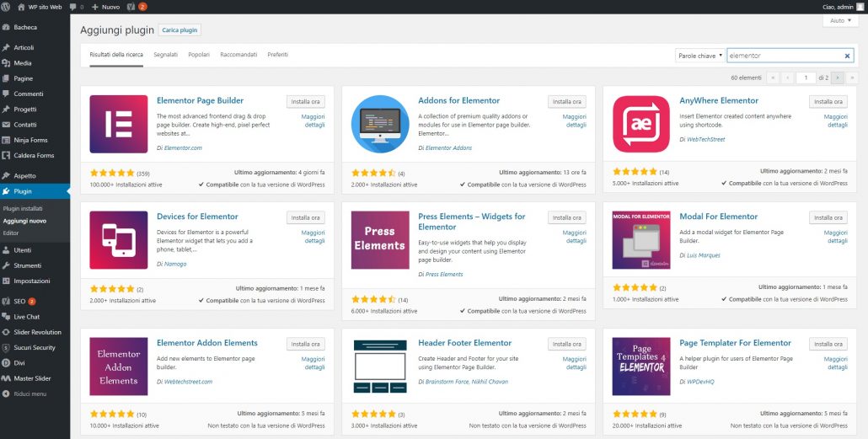Switch to the Segnalati tab

(x=165, y=55)
